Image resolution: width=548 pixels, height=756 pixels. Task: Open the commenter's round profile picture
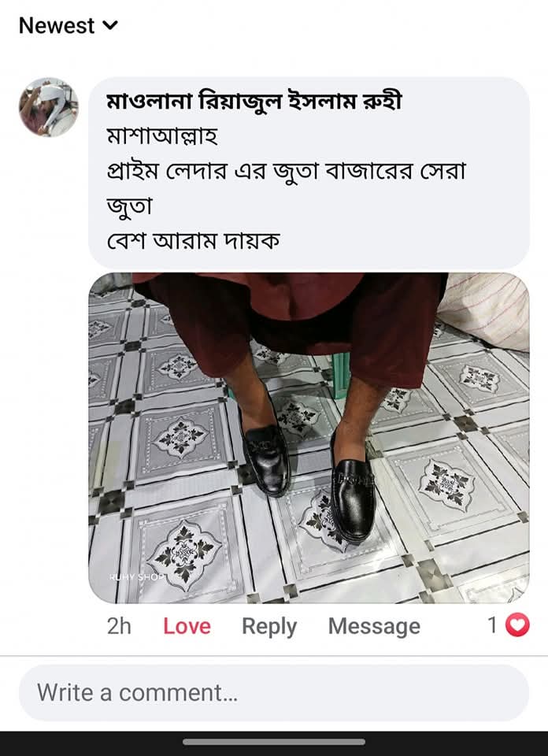[49, 107]
